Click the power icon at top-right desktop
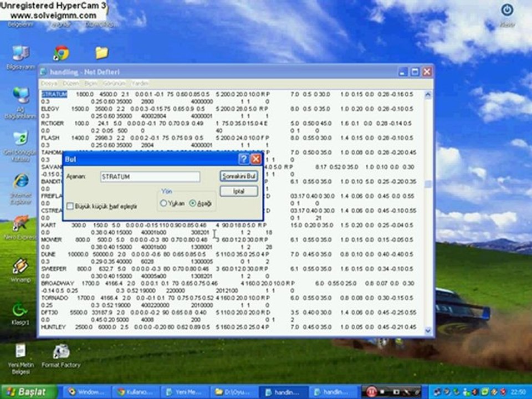Viewport: 532px width, 399px height. 507,10
